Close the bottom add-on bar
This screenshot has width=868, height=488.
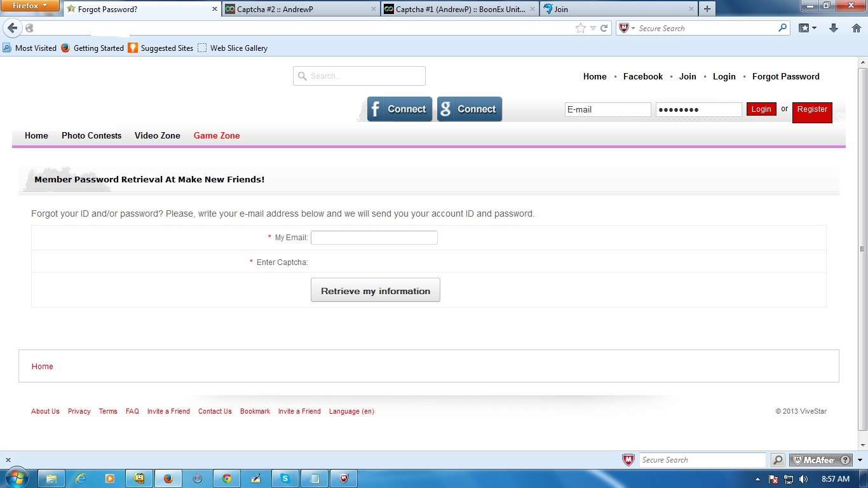[8, 460]
